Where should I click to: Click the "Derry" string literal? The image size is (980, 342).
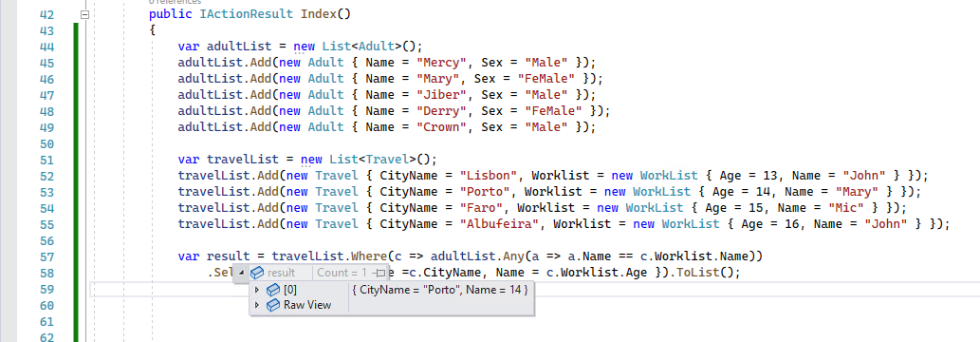[441, 111]
